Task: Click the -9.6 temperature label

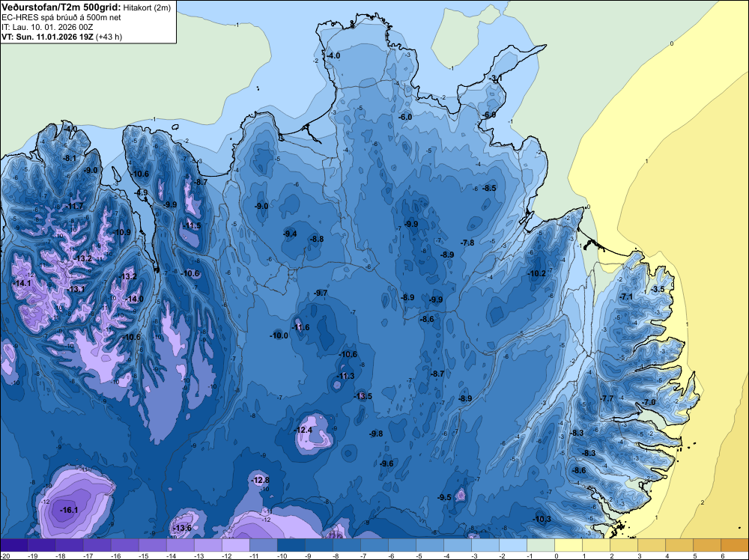Action: pyautogui.click(x=387, y=463)
